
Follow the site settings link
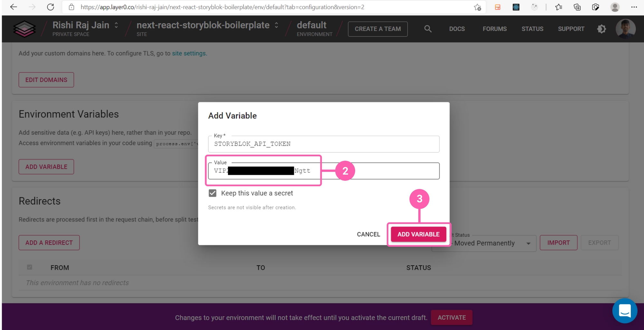[189, 53]
